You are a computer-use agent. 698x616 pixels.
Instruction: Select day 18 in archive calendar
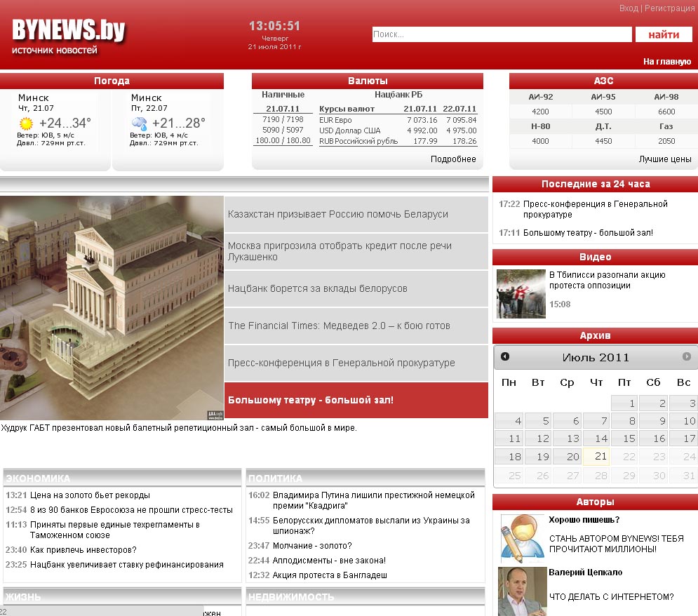click(509, 456)
